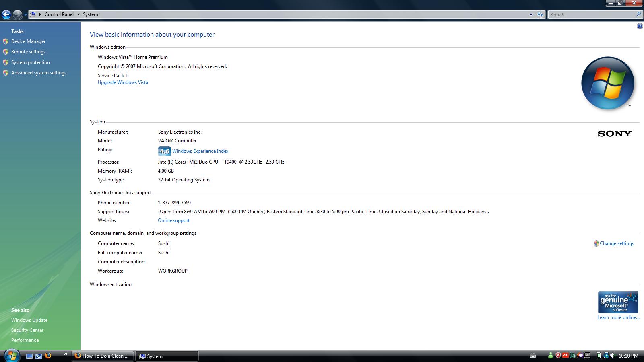The width and height of the screenshot is (644, 362).
Task: Open Security Center under See also
Action: (x=27, y=330)
